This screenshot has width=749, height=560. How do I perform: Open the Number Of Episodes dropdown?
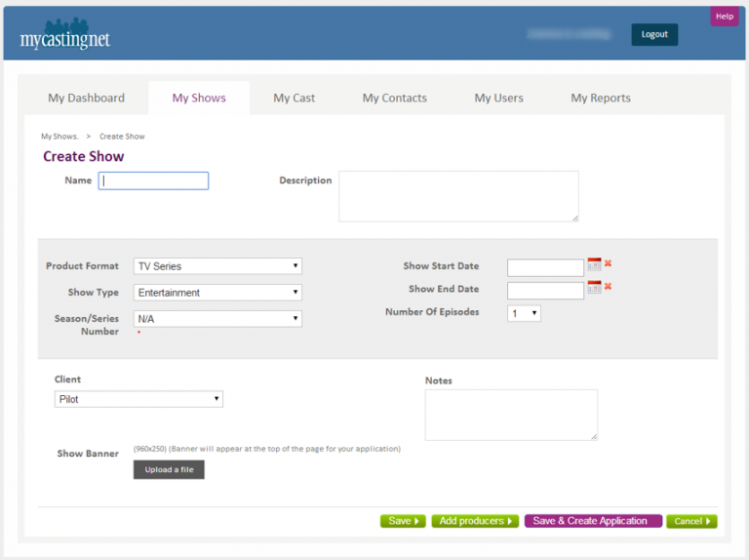point(524,313)
